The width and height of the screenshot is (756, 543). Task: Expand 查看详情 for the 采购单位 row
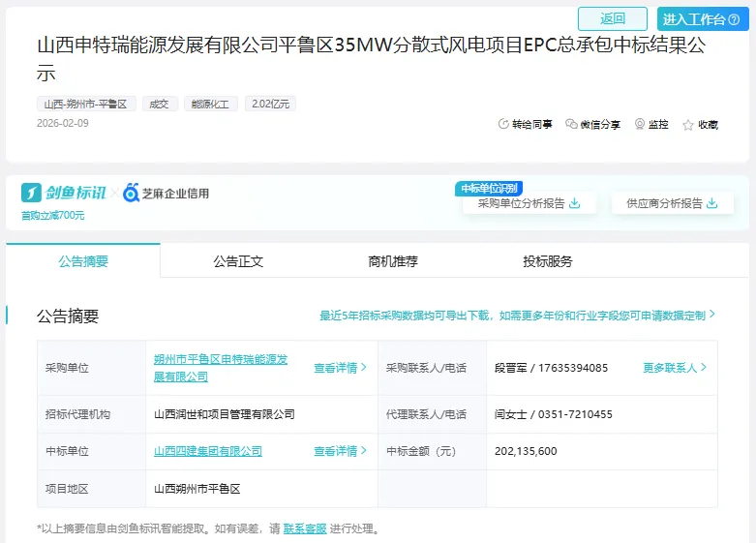point(340,368)
